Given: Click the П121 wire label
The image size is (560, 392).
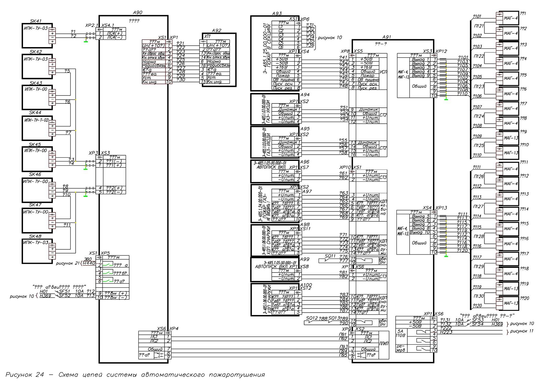Looking at the screenshot, I should (x=479, y=26).
